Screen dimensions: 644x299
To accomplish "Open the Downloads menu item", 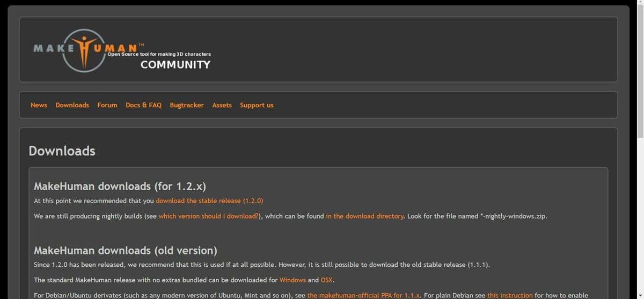I will [x=72, y=105].
